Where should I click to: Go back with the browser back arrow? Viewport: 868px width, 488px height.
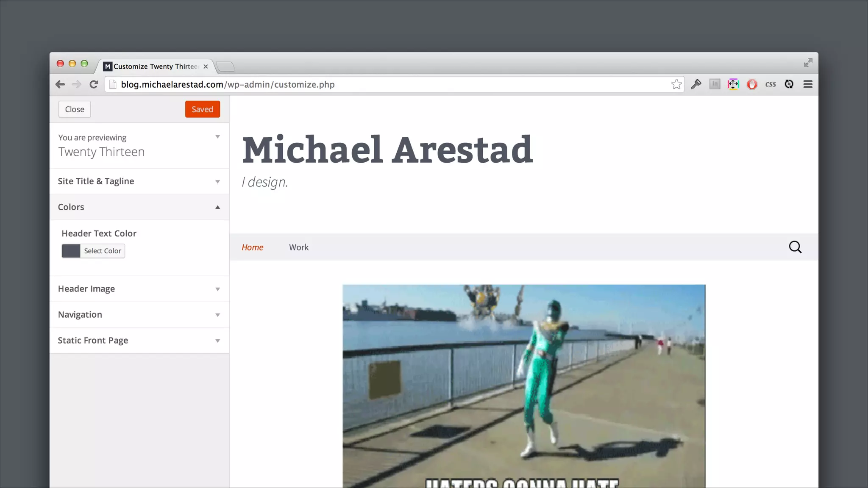click(60, 84)
